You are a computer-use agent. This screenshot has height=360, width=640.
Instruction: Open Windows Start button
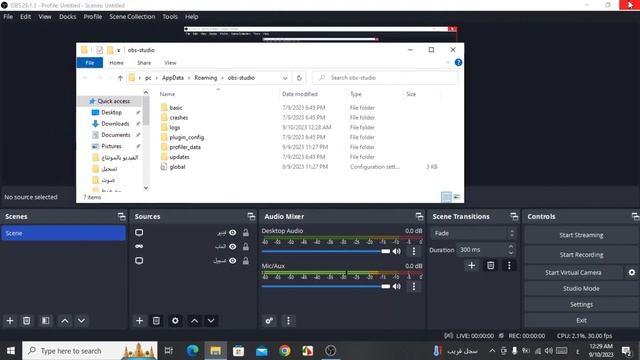(x=11, y=351)
